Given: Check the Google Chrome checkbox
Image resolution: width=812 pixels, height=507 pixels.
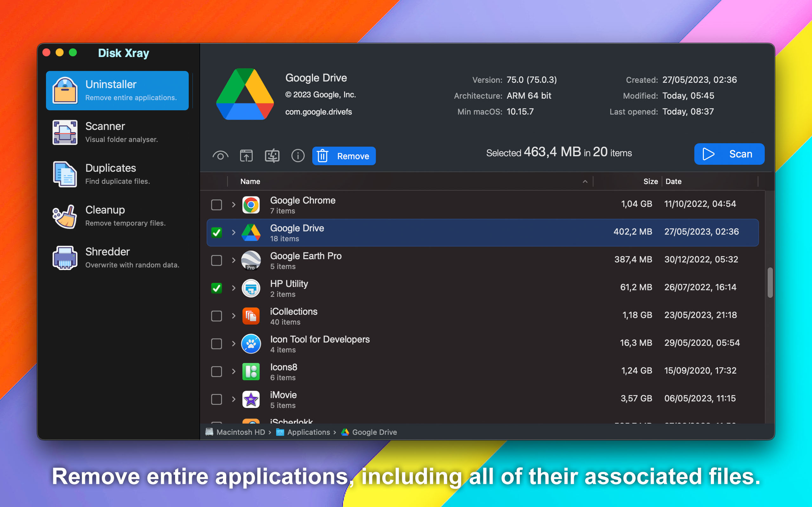Looking at the screenshot, I should [216, 205].
